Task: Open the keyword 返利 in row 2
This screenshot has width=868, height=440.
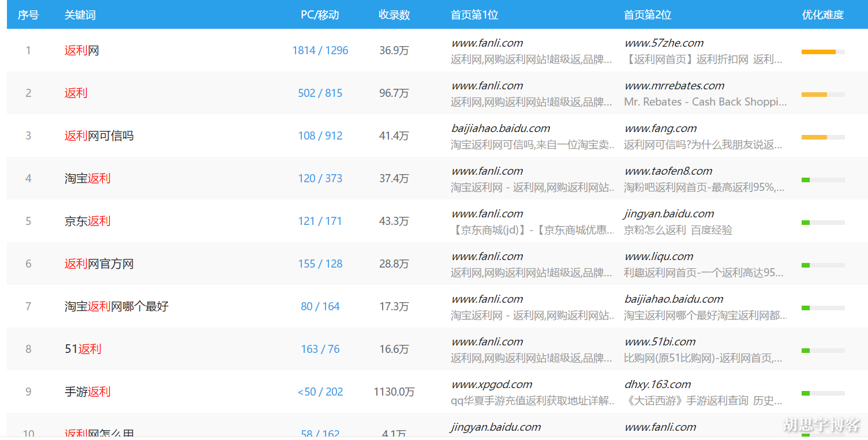Action: pyautogui.click(x=76, y=93)
